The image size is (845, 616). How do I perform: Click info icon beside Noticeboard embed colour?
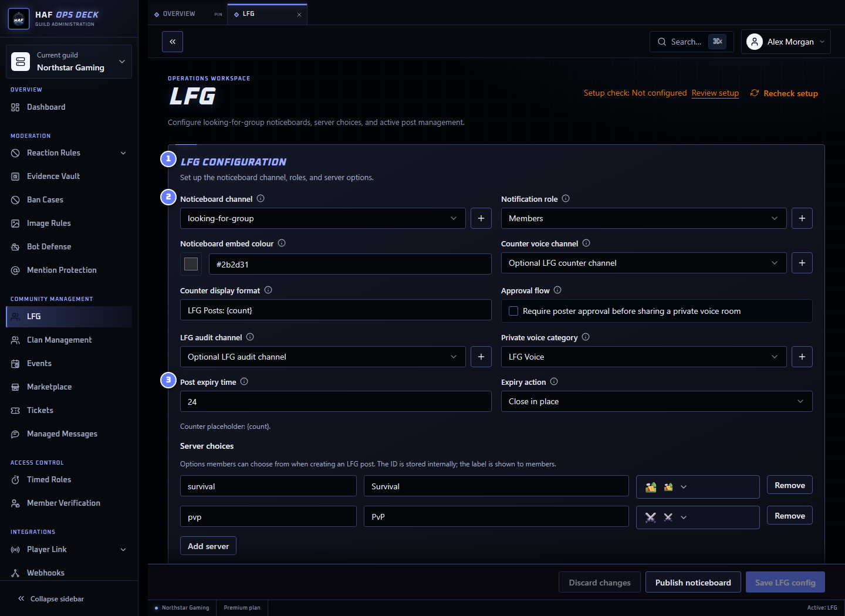pos(282,243)
